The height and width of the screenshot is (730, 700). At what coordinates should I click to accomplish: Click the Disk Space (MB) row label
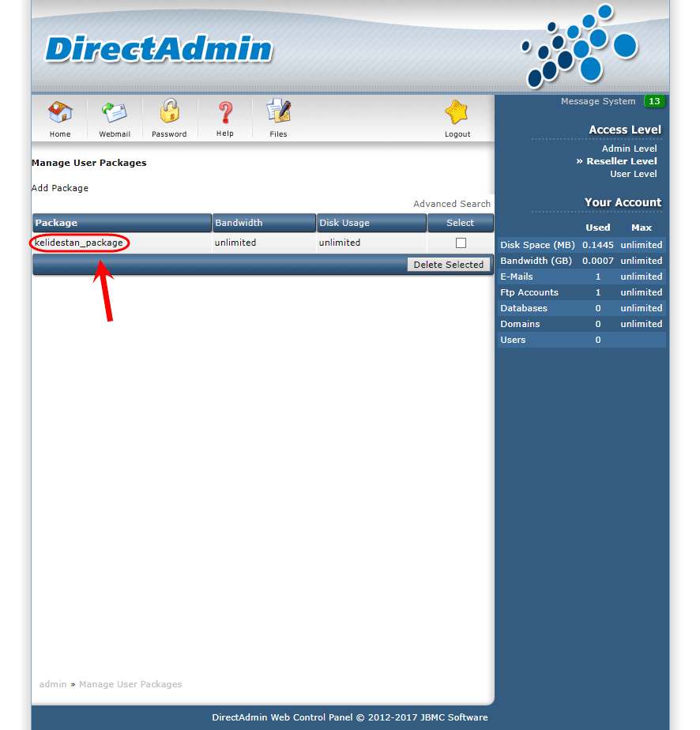[537, 245]
